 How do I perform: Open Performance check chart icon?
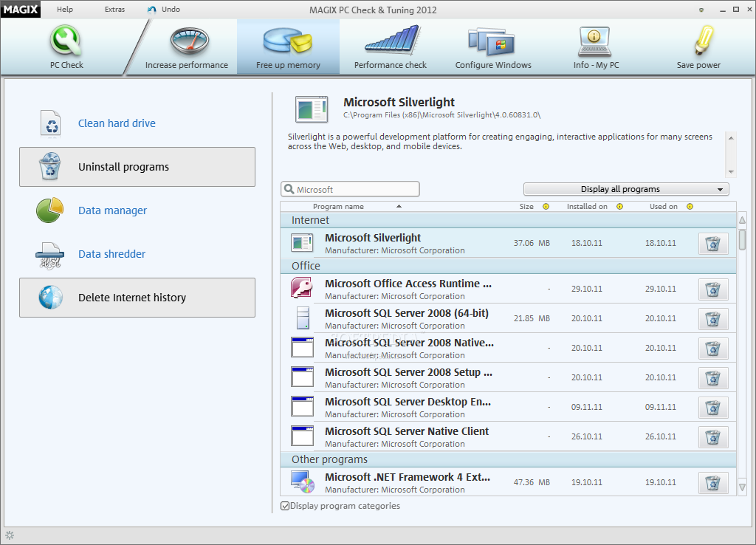pos(392,40)
